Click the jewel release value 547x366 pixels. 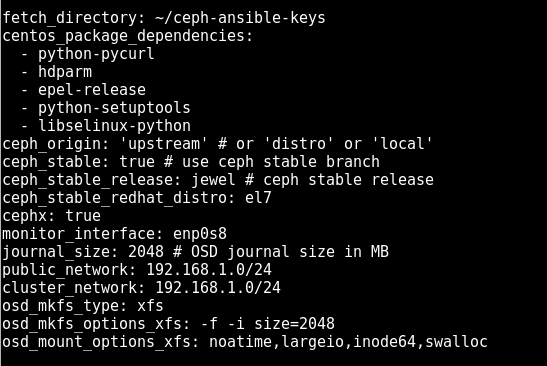pyautogui.click(x=213, y=180)
